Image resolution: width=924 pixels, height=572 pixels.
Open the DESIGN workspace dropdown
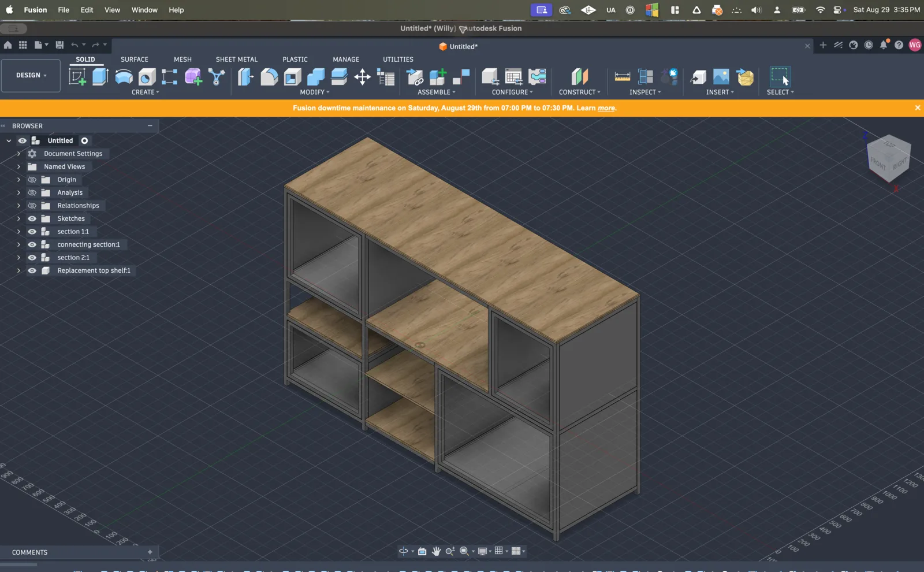pyautogui.click(x=31, y=76)
